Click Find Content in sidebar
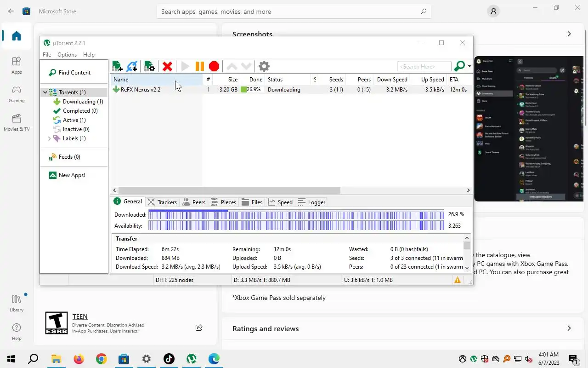Viewport: 588px width, 368px height. pos(70,72)
